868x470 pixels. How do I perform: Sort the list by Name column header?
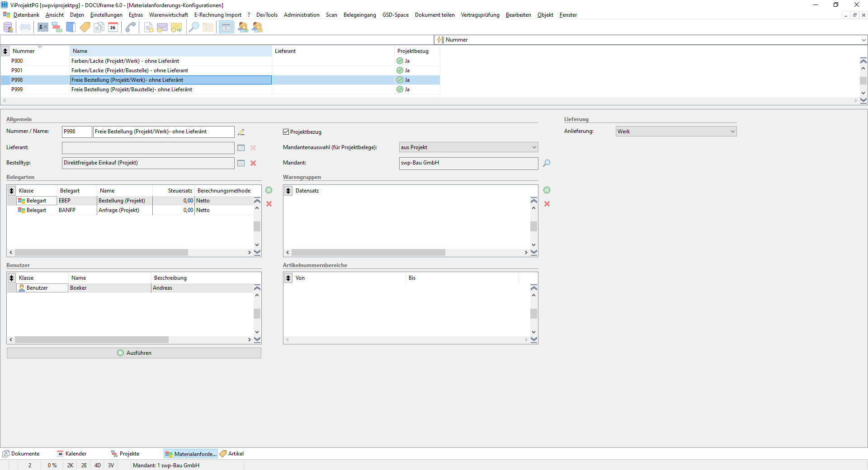pos(171,51)
